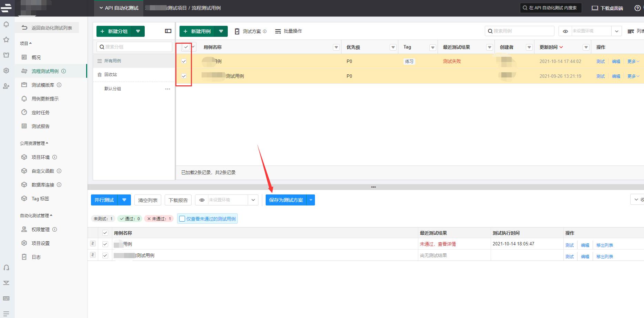The height and width of the screenshot is (318, 644).
Task: Click the info icon beside 流程测试用例
Action: (63, 71)
